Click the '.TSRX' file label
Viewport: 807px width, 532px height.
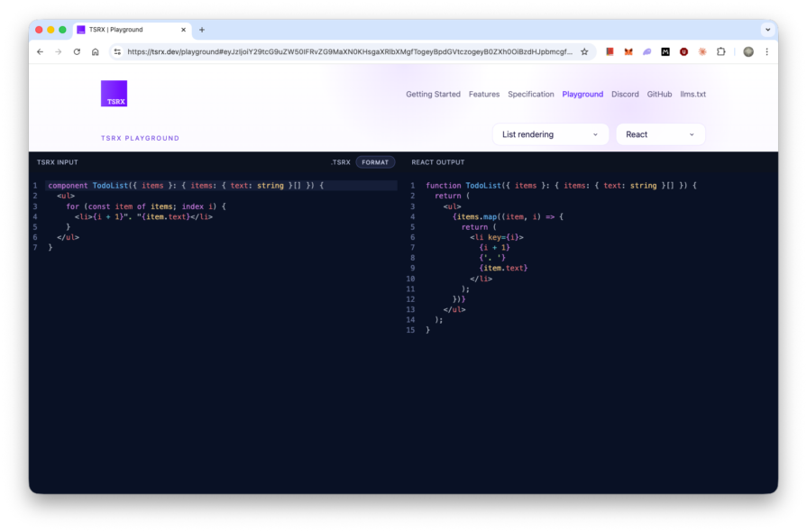340,162
